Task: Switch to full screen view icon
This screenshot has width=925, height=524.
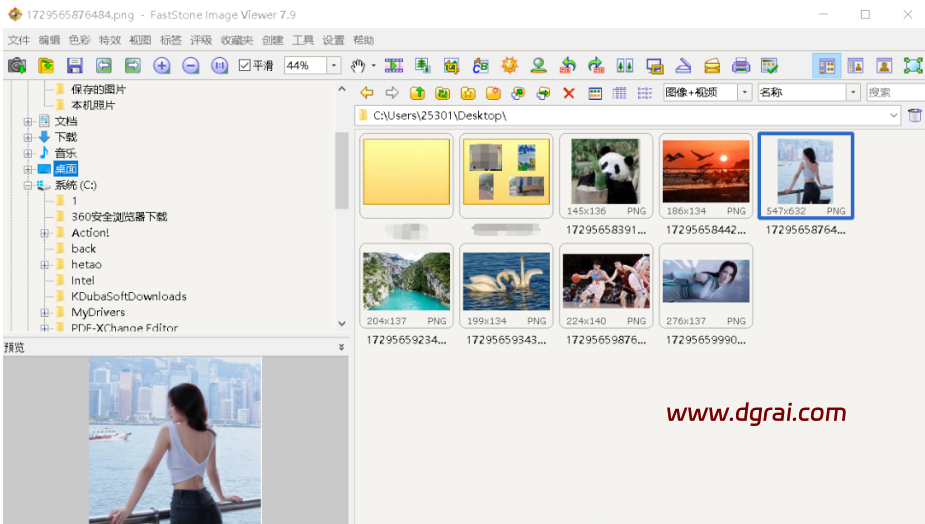Action: [912, 66]
